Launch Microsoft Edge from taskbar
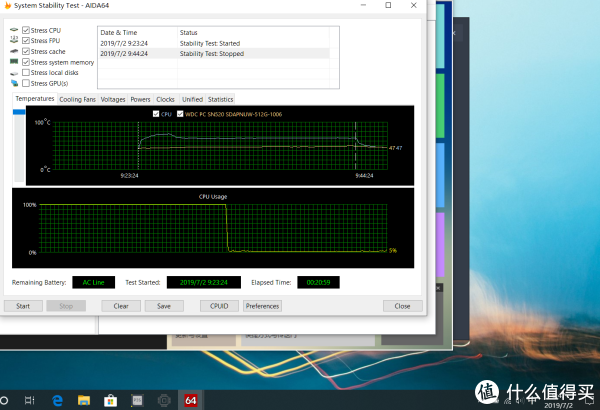Viewport: 600px width, 410px height. click(x=59, y=401)
